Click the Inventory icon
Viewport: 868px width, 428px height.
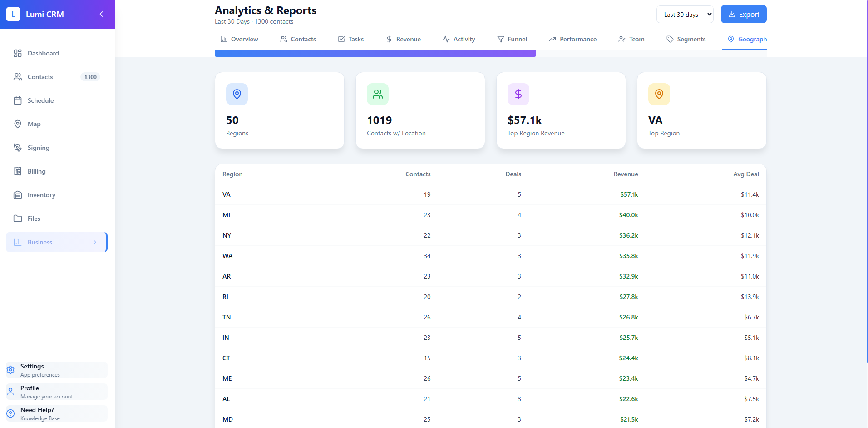click(x=18, y=195)
